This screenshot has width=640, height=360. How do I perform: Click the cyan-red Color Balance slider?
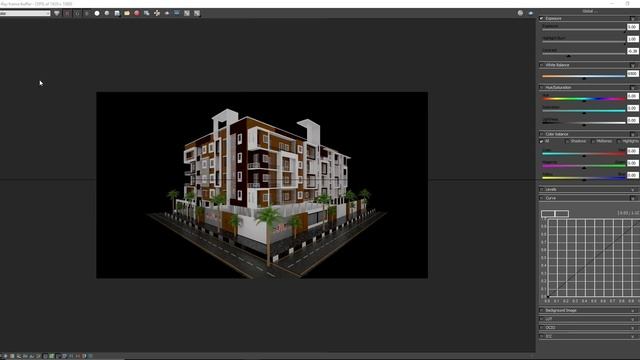[584, 154]
